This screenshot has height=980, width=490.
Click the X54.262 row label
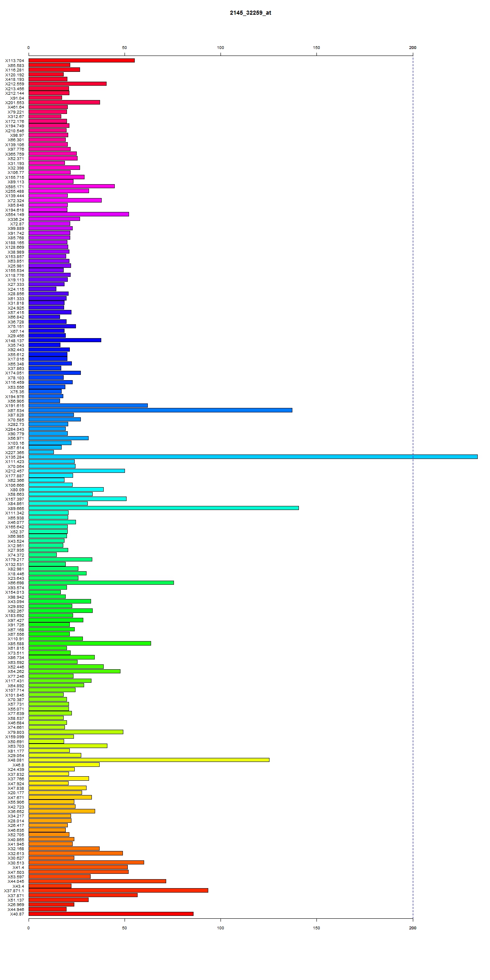[x=16, y=671]
